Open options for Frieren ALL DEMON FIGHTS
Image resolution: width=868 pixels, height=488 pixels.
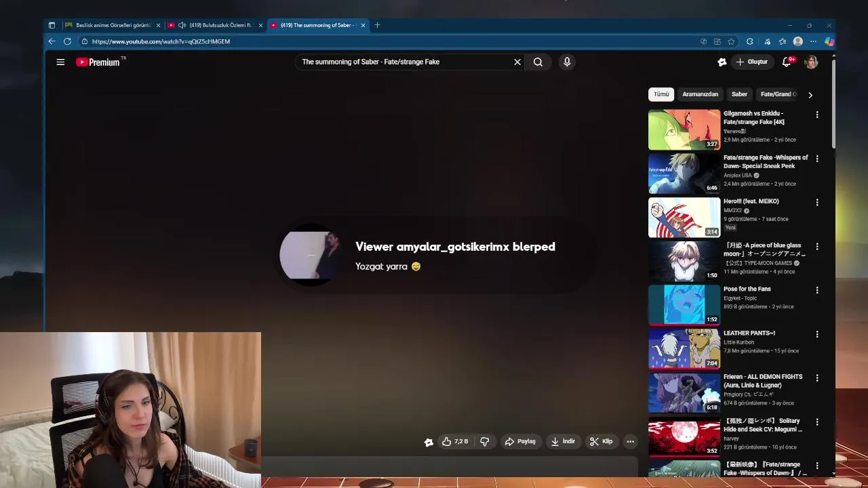817,378
